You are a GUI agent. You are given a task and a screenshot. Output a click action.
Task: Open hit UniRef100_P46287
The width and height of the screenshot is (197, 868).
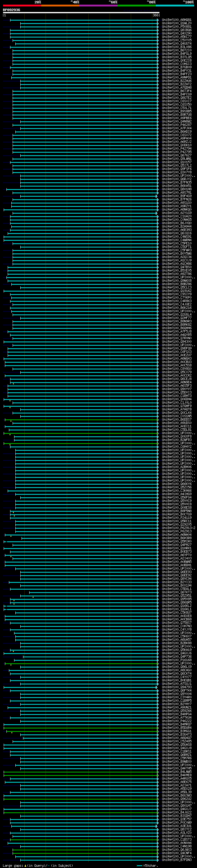click(x=177, y=125)
